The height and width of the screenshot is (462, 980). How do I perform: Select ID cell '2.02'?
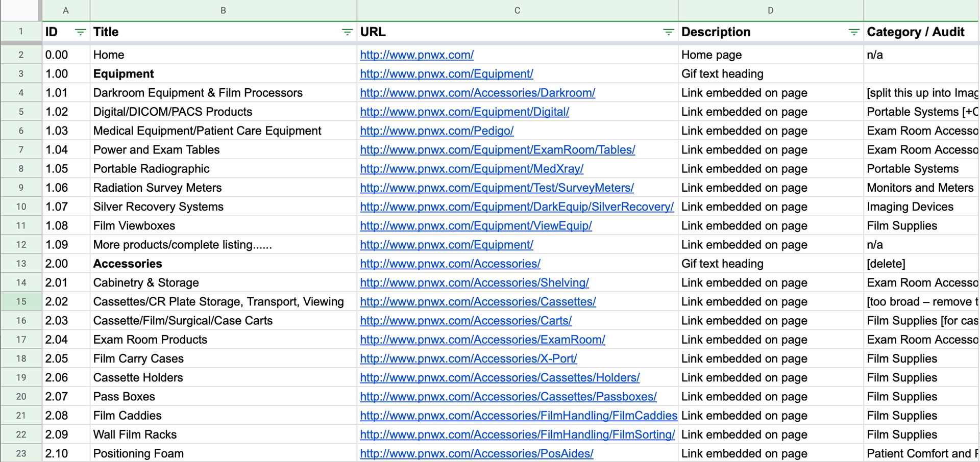tap(66, 301)
